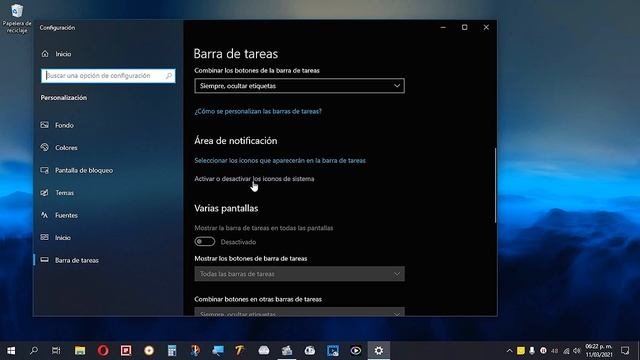Viewport: 640px width, 360px height.
Task: Open the network tray icon
Action: 566,351
